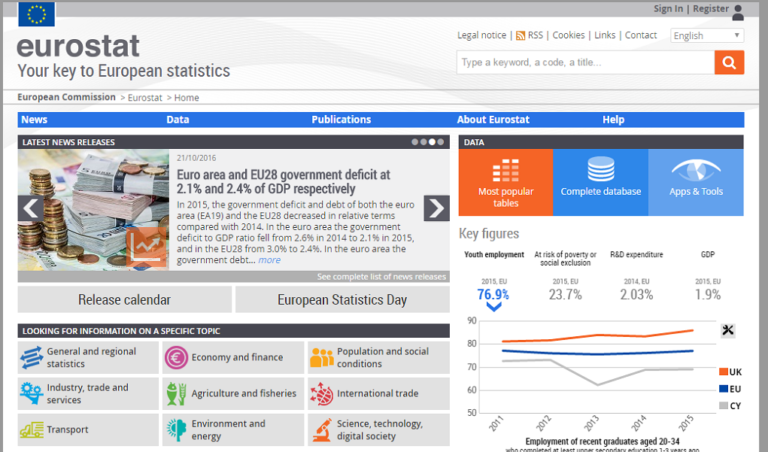This screenshot has width=768, height=452.
Task: Select second news carousel dot
Action: 423,142
